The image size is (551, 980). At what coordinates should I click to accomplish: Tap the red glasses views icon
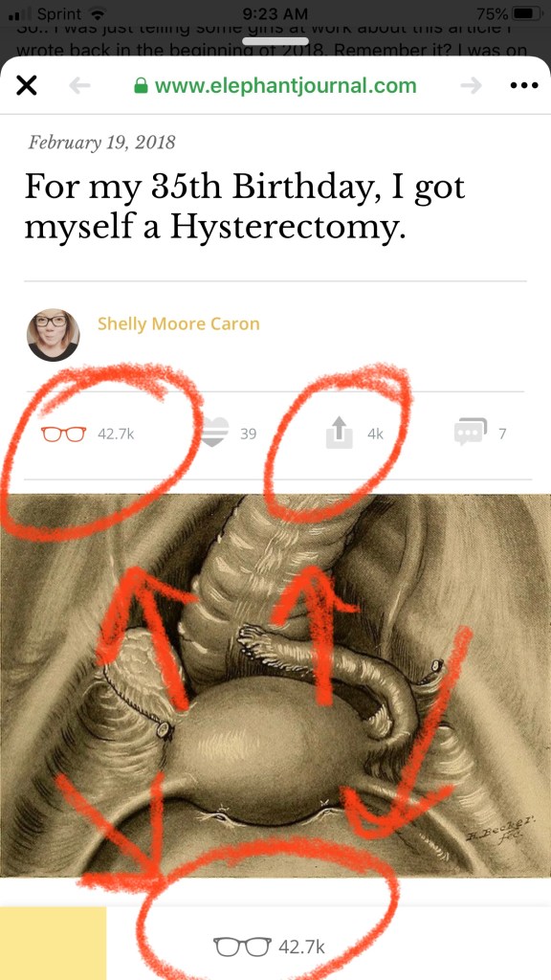(x=64, y=434)
